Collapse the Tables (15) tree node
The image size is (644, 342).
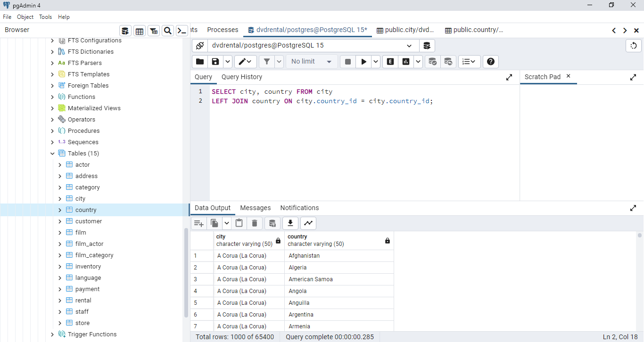click(x=52, y=154)
